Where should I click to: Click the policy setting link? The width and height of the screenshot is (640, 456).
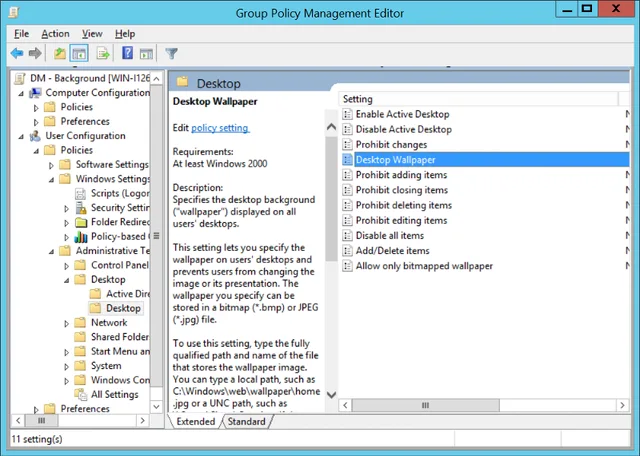(220, 128)
